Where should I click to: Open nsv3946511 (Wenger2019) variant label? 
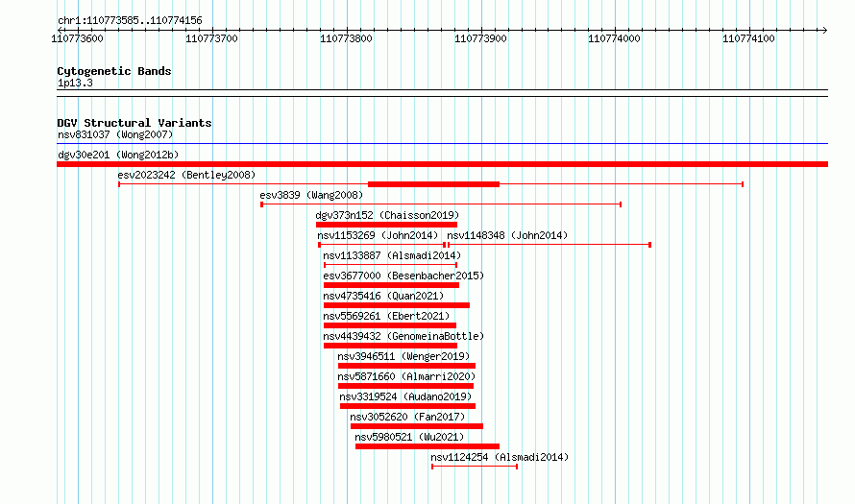pyautogui.click(x=403, y=356)
